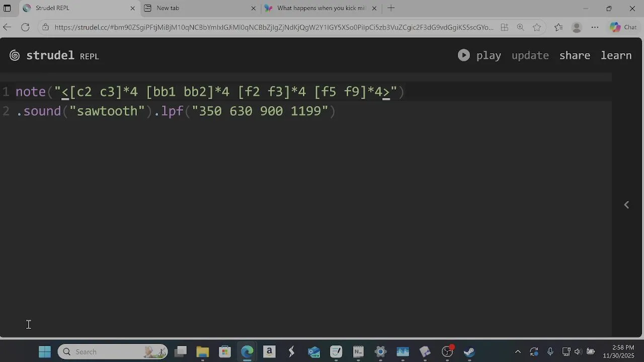The width and height of the screenshot is (644, 362).
Task: Open Microsoft Store from the taskbar
Action: [x=225, y=352]
